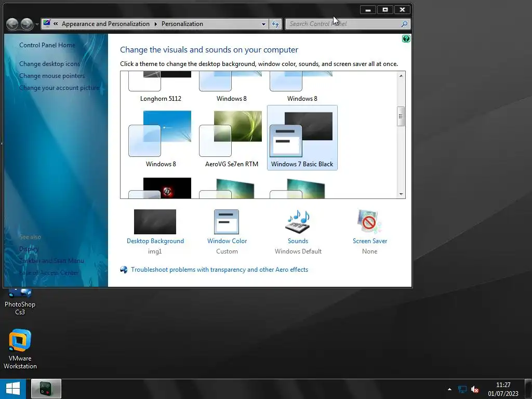Open Change desktop icons link
Screen dimensions: 532x399
[49, 64]
